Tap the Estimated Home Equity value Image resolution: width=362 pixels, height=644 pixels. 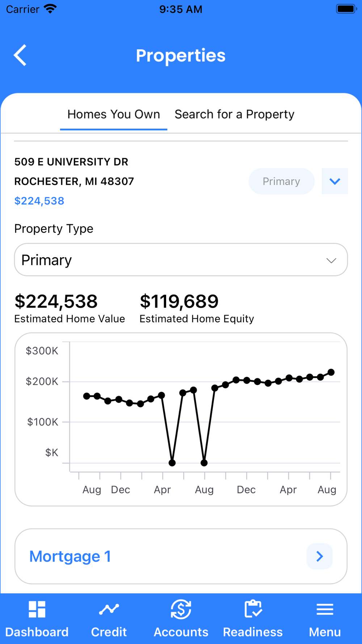point(179,302)
